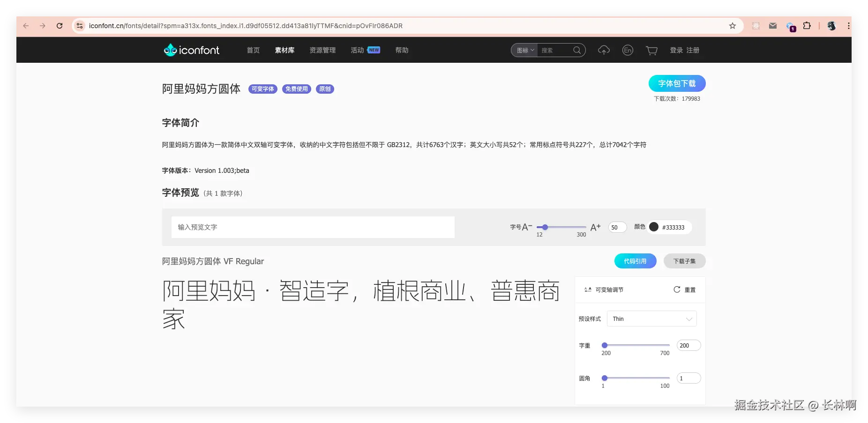Click the 重置 reset text

(x=690, y=290)
